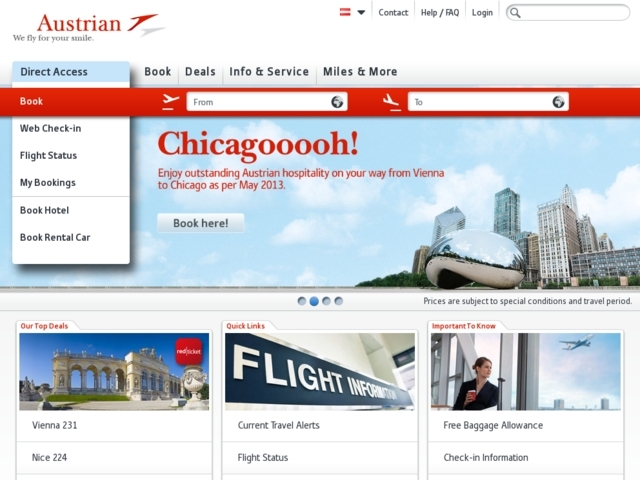The width and height of the screenshot is (640, 480).
Task: Select Book Rental Car
Action: [55, 237]
